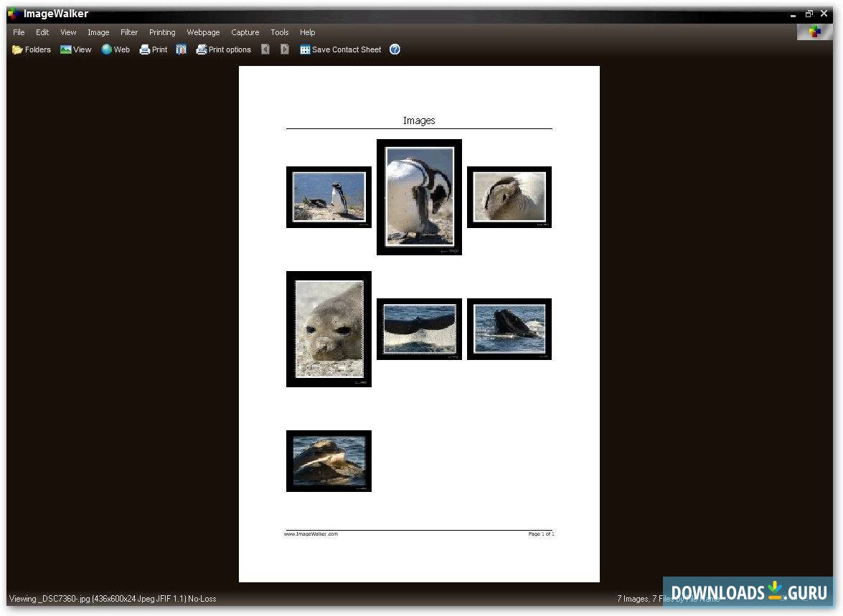This screenshot has height=616, width=843.
Task: Select the colorful icon beside the Print button
Action: point(180,49)
